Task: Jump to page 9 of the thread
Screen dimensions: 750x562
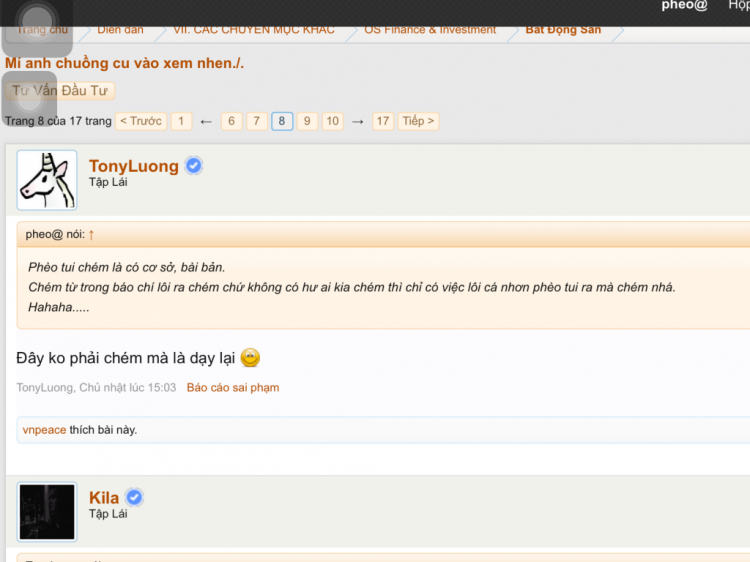Action: pyautogui.click(x=307, y=121)
